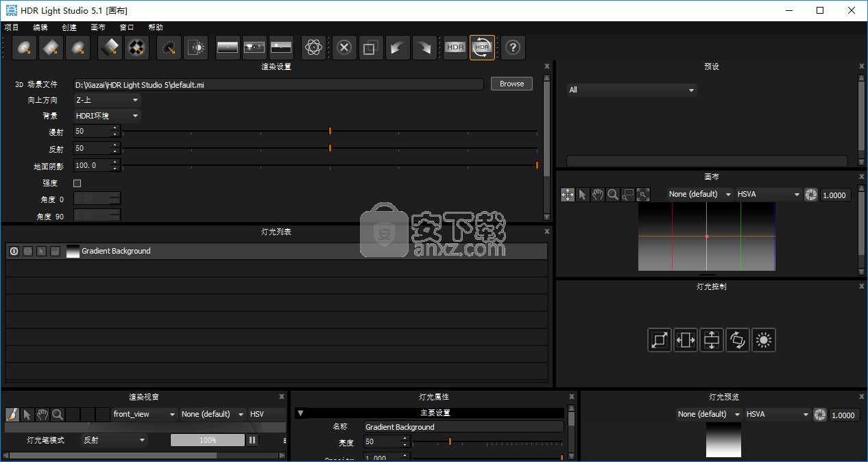This screenshot has width=868, height=462.
Task: Add the third spot light toolbar icon
Action: coord(78,47)
